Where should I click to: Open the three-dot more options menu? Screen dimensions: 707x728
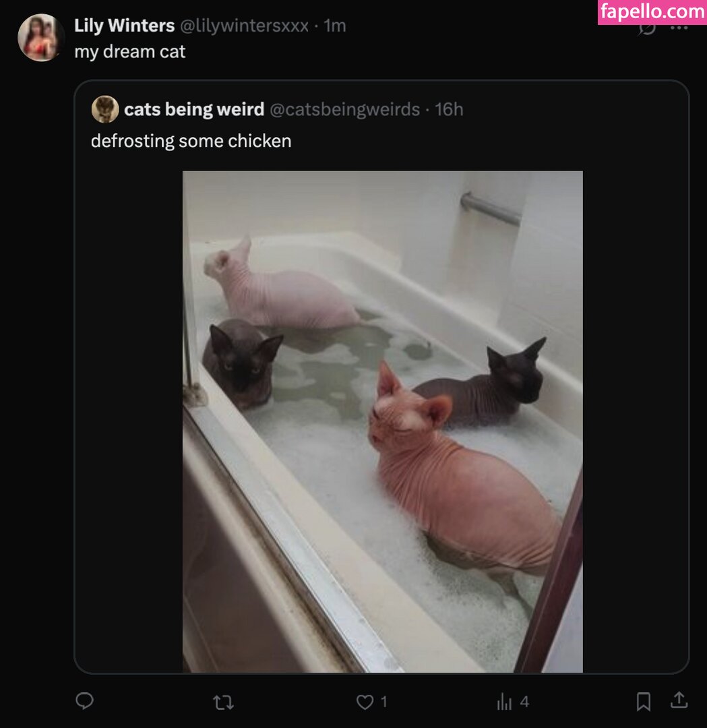679,28
